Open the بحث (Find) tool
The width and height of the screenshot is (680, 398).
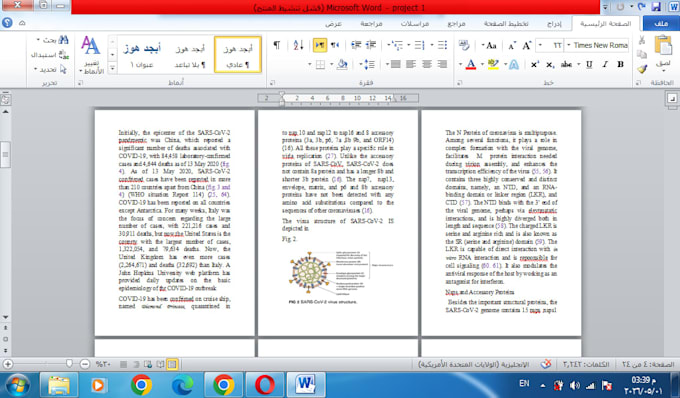coord(53,40)
